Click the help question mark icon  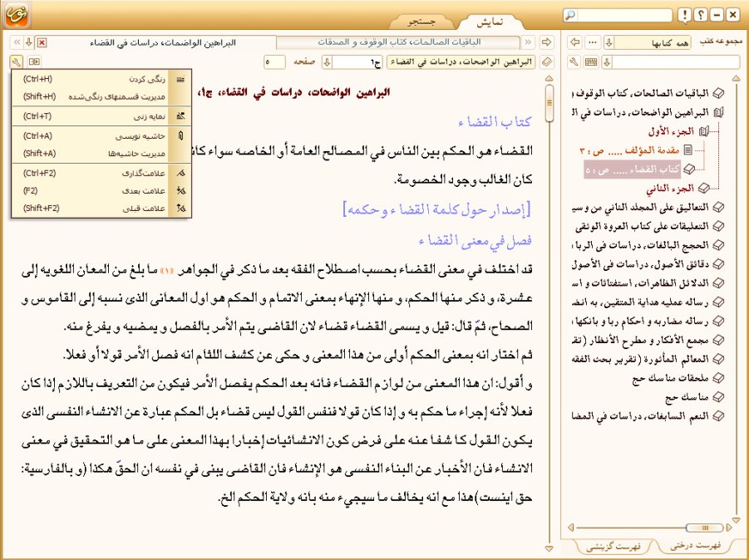[701, 15]
